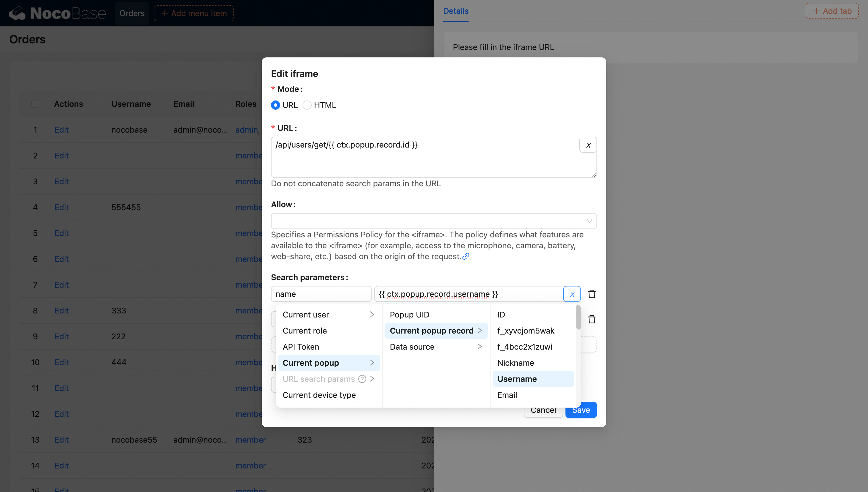Click the second trash icon under search parameters

(592, 319)
